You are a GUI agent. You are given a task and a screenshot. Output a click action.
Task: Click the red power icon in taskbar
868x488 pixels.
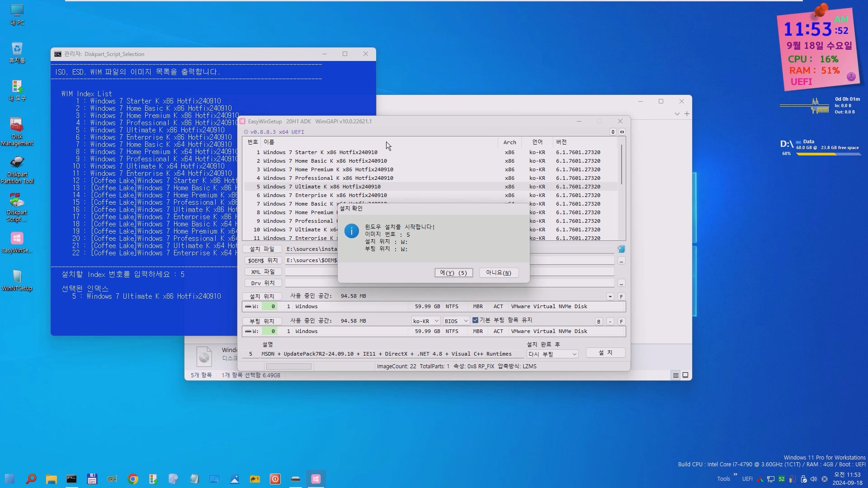pos(275,479)
